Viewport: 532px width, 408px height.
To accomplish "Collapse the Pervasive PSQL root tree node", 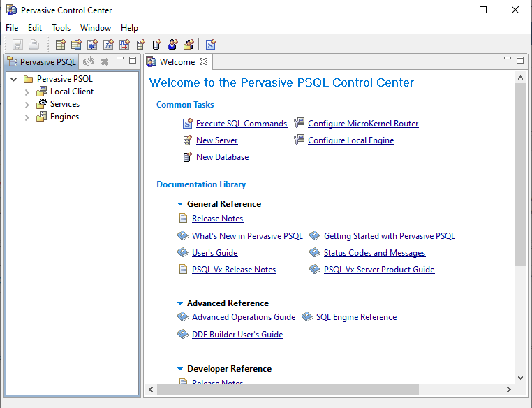I will [13, 79].
